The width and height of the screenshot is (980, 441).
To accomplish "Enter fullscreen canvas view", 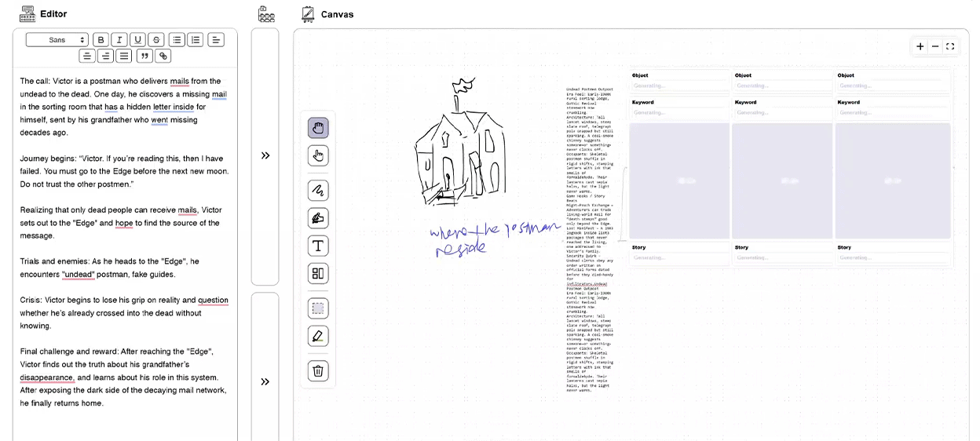I will (x=950, y=46).
